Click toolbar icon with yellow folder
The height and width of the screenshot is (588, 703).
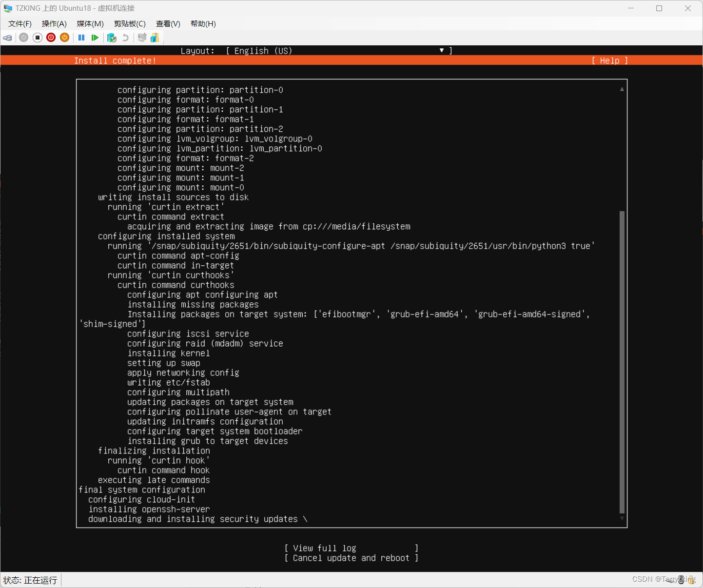point(155,38)
